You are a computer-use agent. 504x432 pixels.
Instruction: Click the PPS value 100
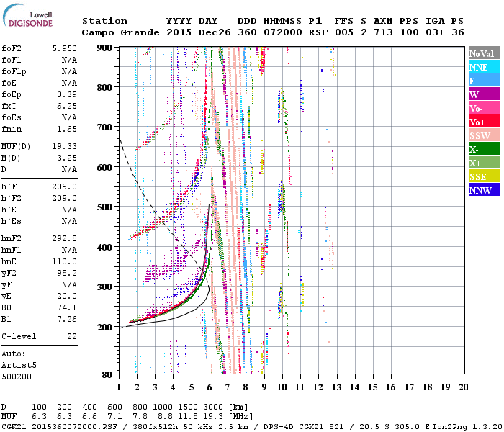coord(409,32)
